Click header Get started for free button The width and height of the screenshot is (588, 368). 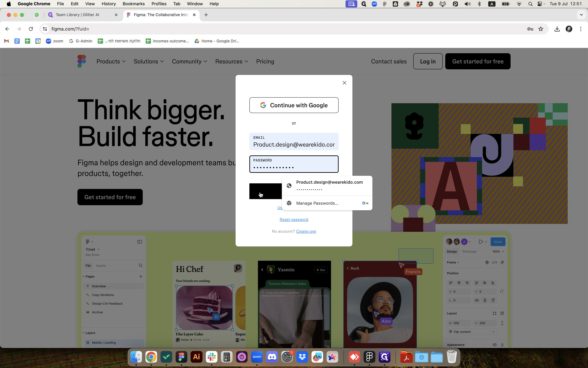click(x=478, y=61)
